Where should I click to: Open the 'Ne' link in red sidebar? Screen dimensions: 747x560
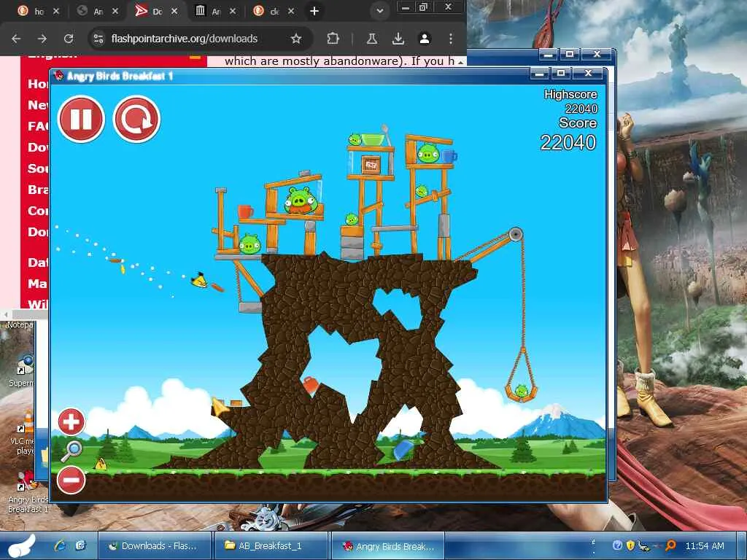pyautogui.click(x=38, y=105)
